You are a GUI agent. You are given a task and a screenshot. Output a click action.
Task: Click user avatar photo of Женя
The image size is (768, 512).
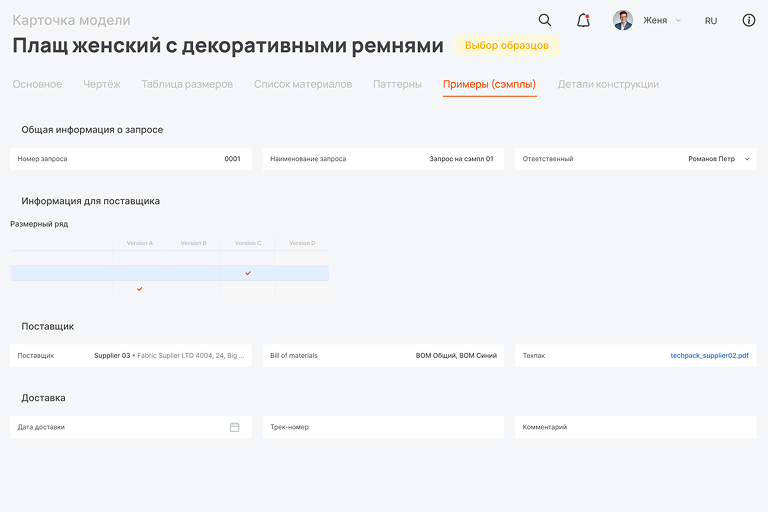(x=623, y=20)
